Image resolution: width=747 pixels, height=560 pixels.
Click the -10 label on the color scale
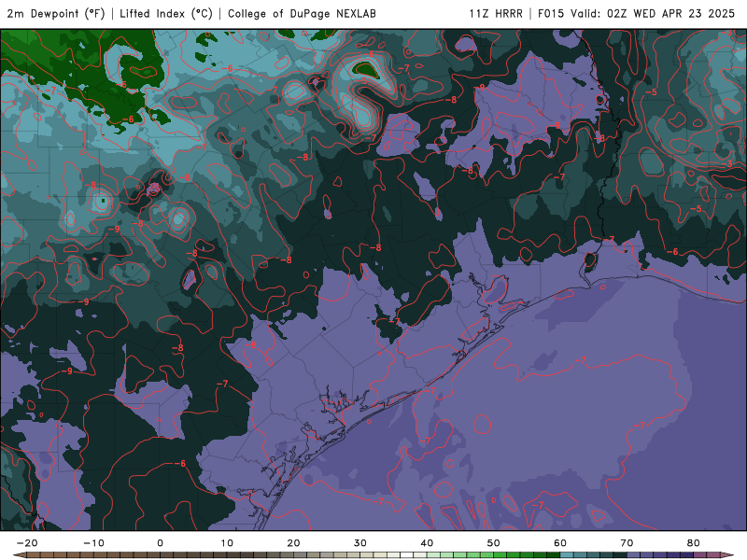point(93,543)
